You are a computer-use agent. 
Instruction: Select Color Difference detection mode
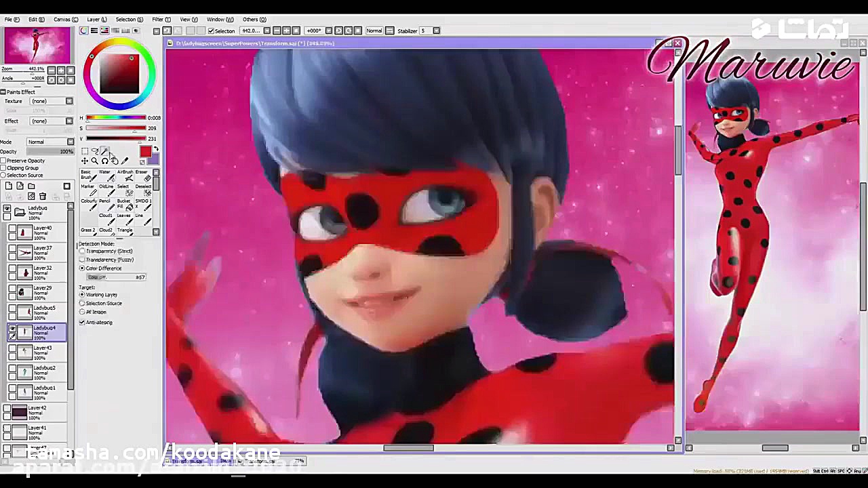click(x=82, y=268)
